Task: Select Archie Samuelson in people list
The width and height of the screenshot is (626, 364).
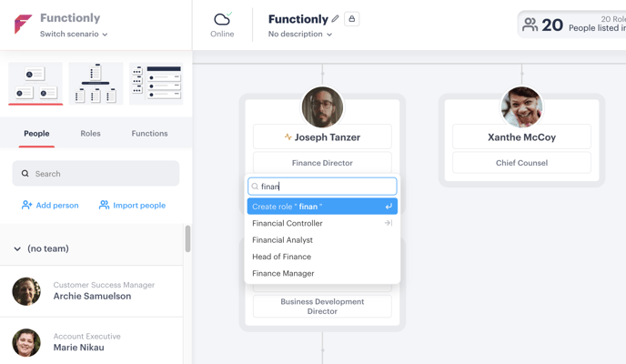Action: 91,291
